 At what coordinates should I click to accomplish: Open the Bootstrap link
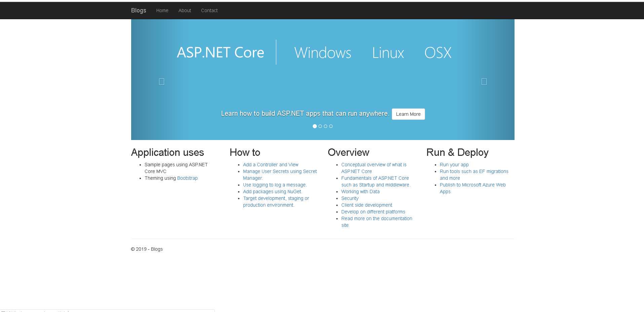coord(187,178)
